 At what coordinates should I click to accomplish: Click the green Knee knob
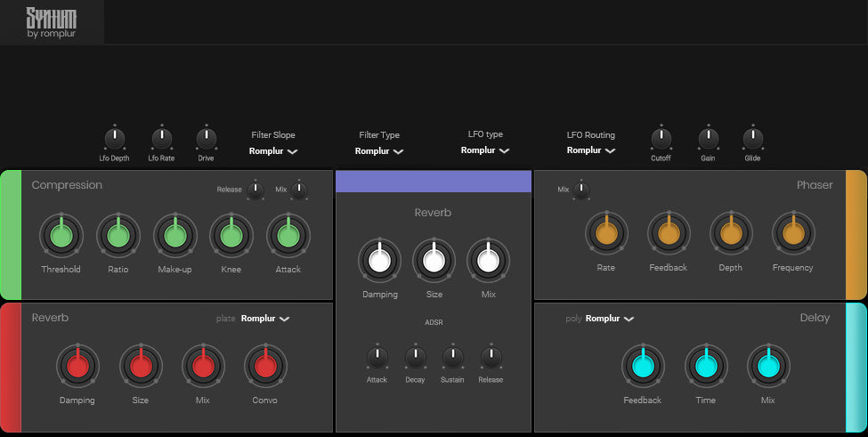click(x=231, y=236)
